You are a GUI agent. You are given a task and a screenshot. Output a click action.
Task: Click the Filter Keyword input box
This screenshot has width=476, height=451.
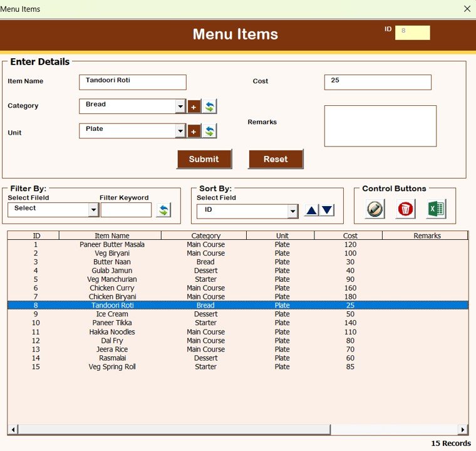pos(126,210)
